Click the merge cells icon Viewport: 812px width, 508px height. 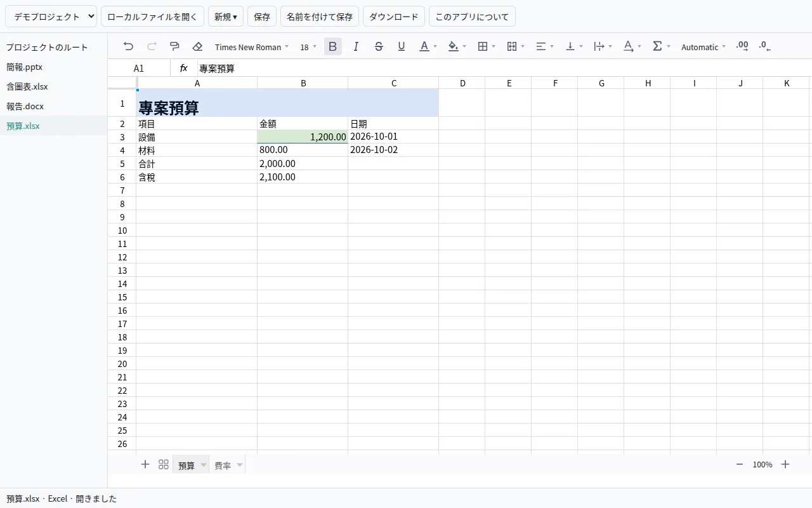pos(511,46)
